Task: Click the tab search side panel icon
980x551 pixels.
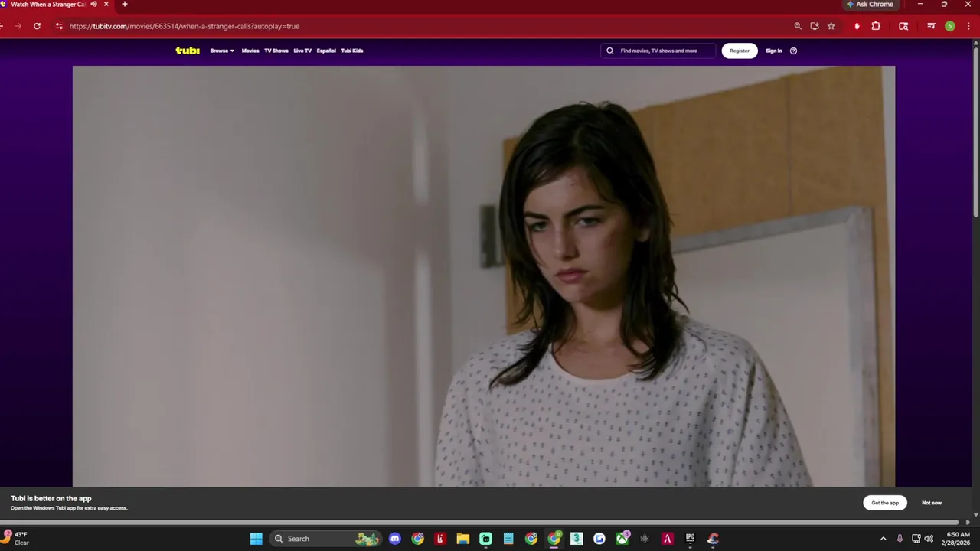Action: pos(903,26)
